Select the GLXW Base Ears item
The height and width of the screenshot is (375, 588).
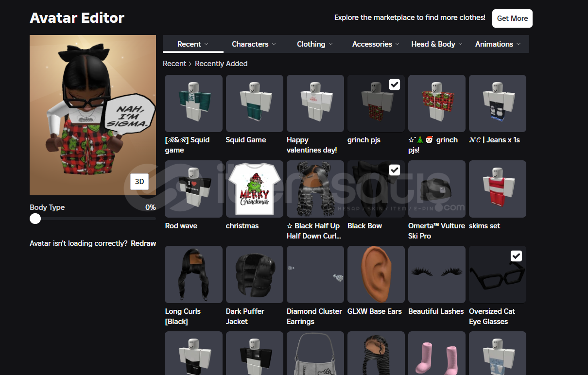(x=376, y=274)
